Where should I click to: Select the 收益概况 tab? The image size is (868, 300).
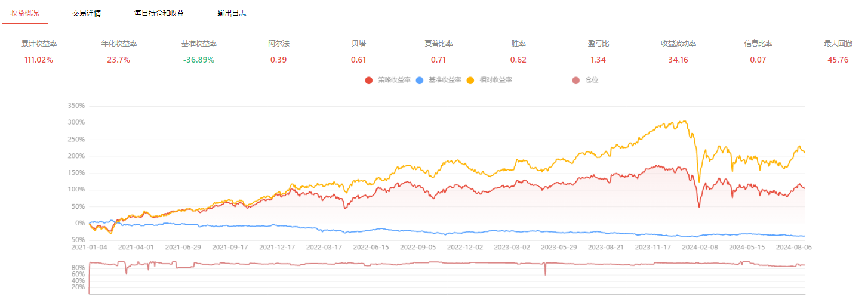(24, 13)
